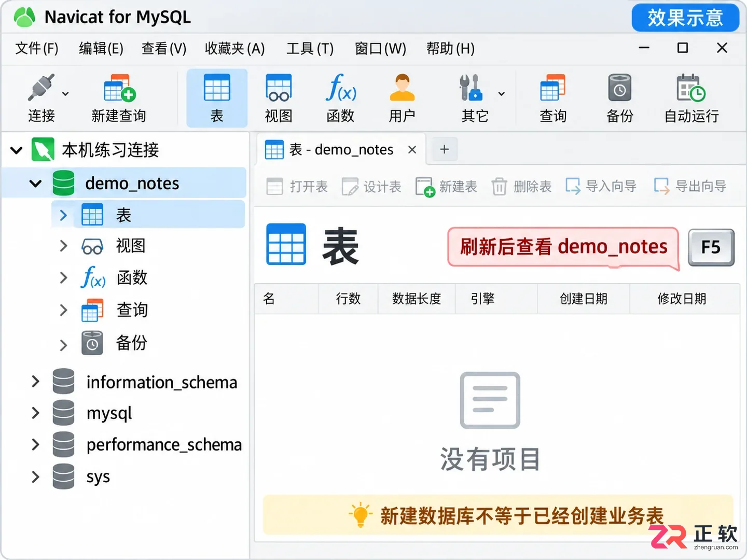Click the 删除表 (Delete Table) button
The width and height of the screenshot is (747, 560).
point(521,186)
